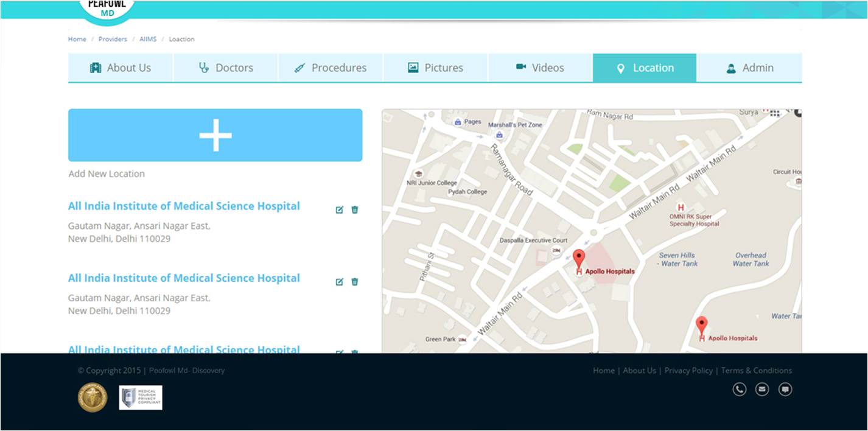The height and width of the screenshot is (431, 868).
Task: Click the Ram Nagar Rd street label
Action: pyautogui.click(x=609, y=115)
